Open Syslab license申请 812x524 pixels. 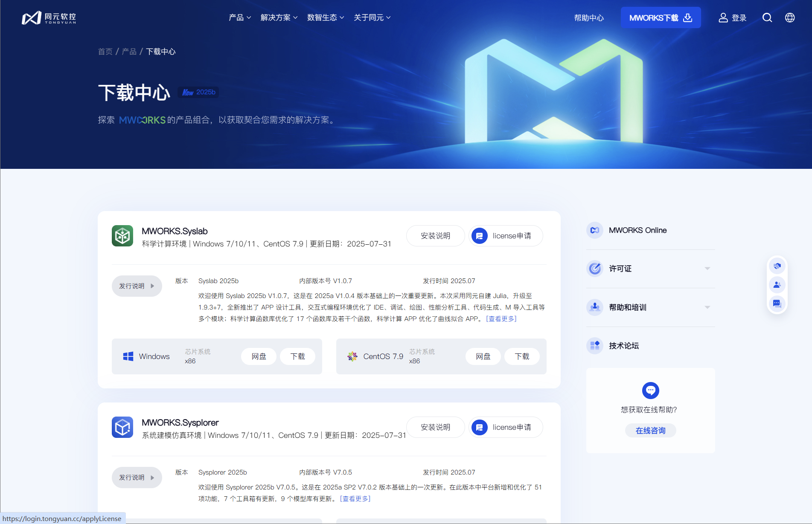coord(506,236)
